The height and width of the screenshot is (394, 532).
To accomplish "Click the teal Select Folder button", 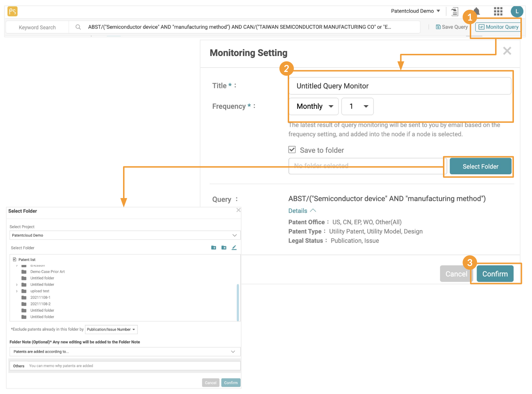I will (x=480, y=166).
